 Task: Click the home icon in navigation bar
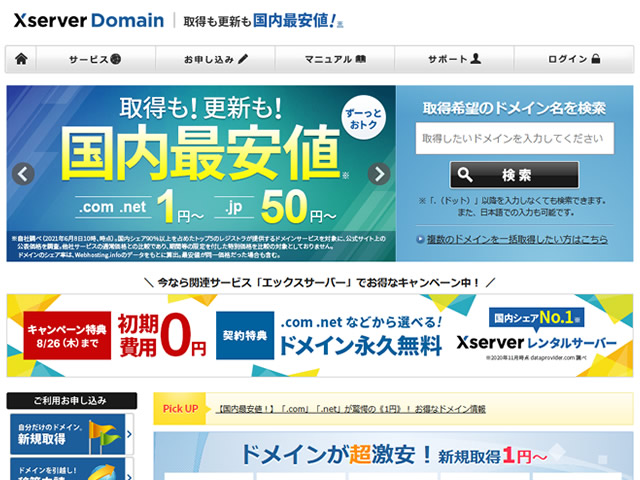[21, 59]
